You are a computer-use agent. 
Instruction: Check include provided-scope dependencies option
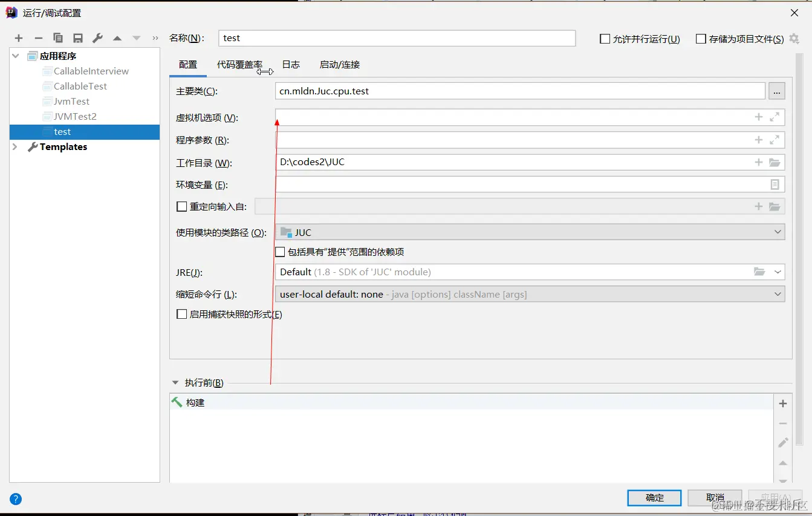click(280, 252)
